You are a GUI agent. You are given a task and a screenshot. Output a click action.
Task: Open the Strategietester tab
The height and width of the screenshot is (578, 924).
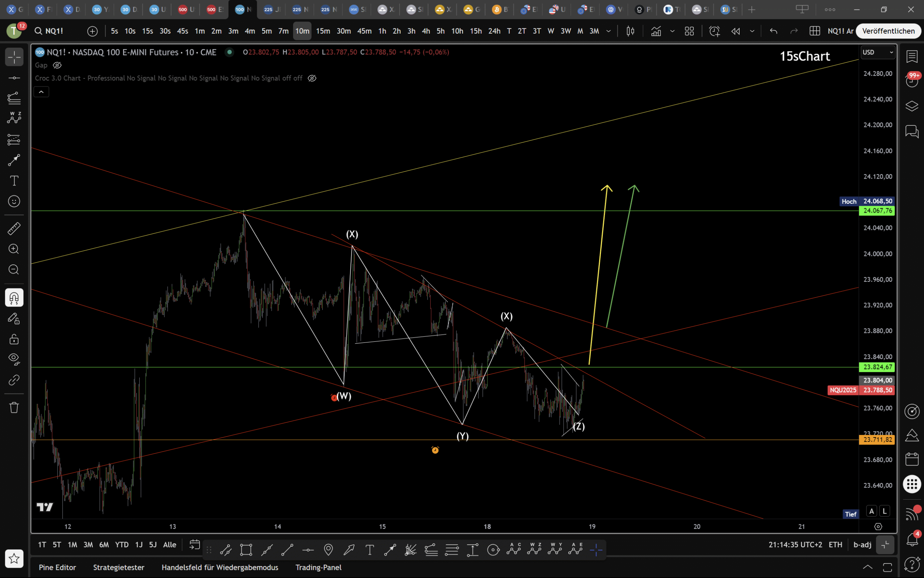[119, 567]
